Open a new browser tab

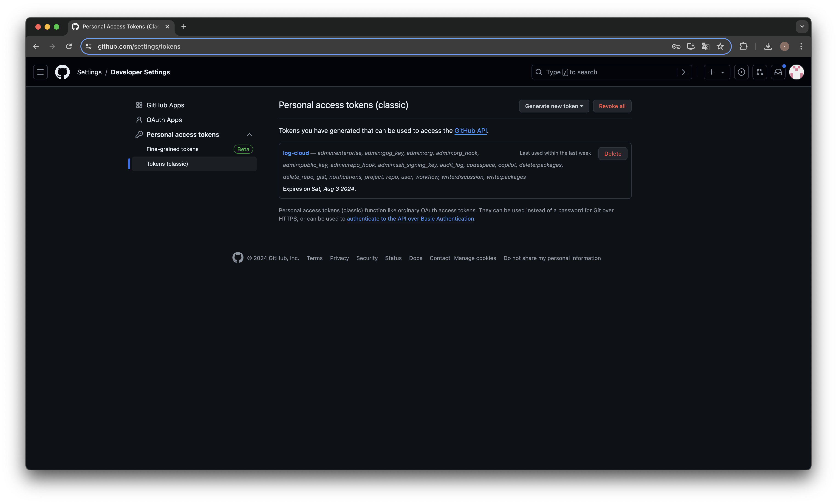184,26
